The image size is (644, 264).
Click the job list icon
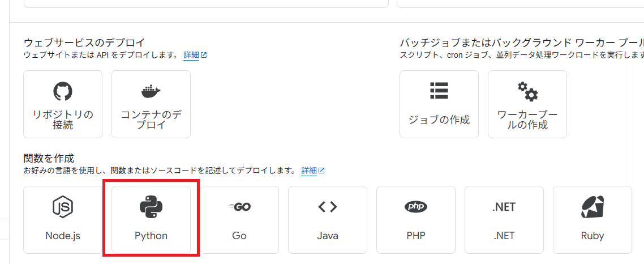point(439,91)
